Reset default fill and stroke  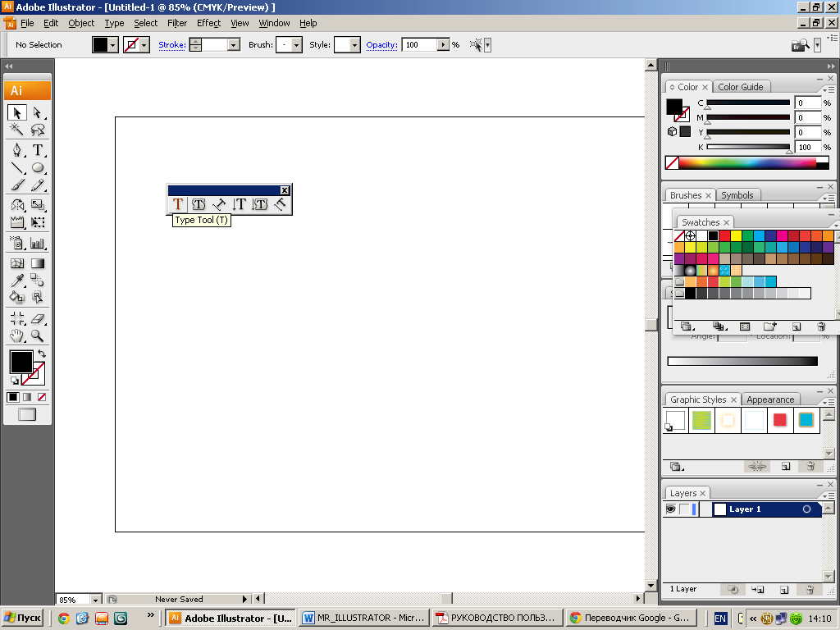(x=15, y=380)
